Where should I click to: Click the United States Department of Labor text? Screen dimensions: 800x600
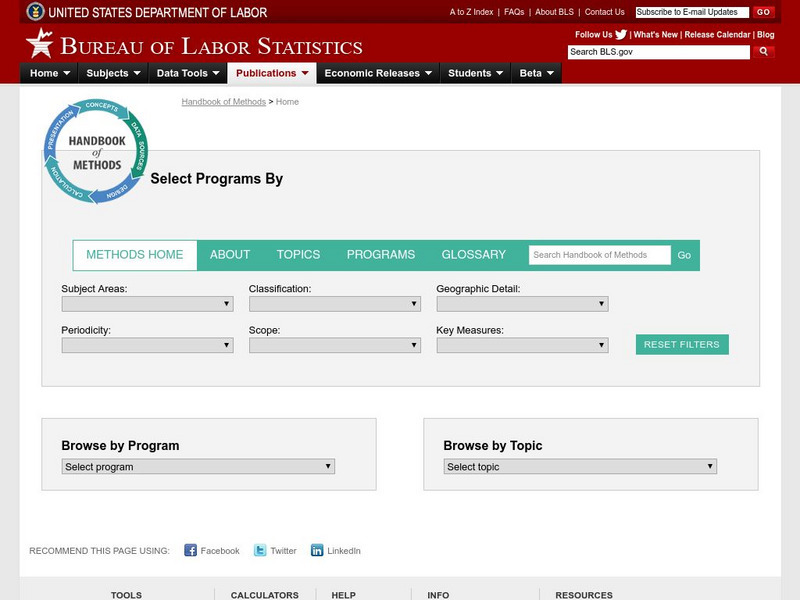[158, 12]
